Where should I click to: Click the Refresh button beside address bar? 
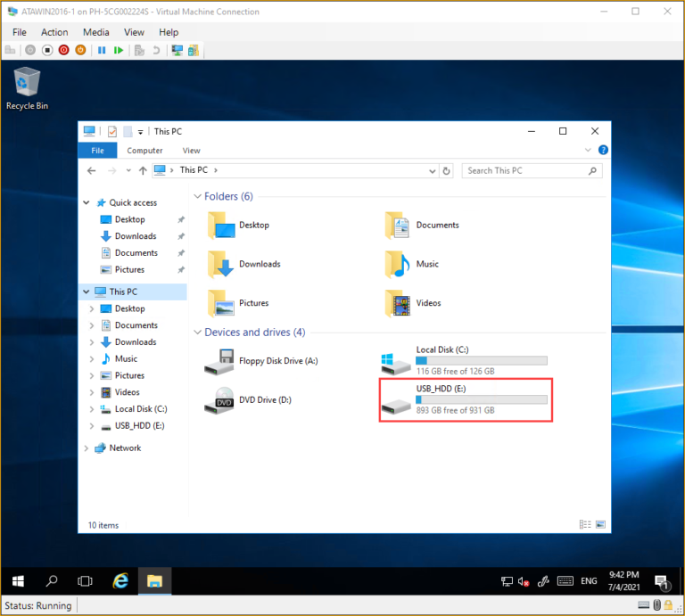(x=447, y=170)
